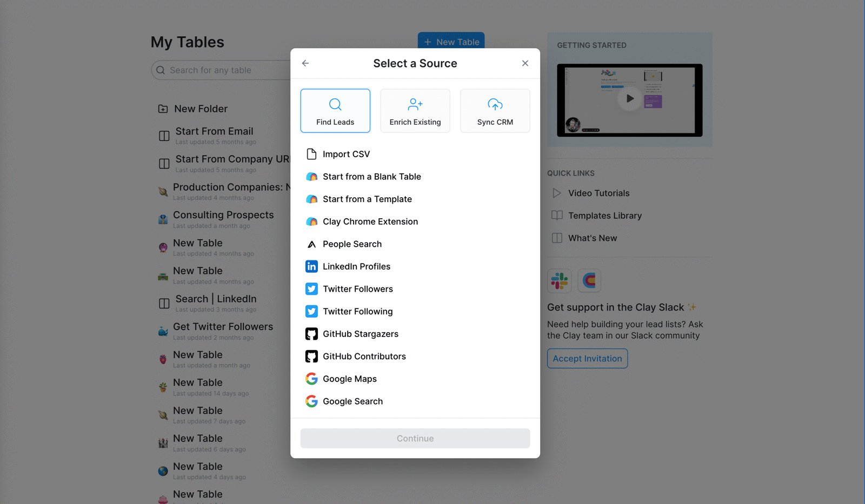Click the Accept Invitation button
This screenshot has height=504, width=865.
(587, 359)
